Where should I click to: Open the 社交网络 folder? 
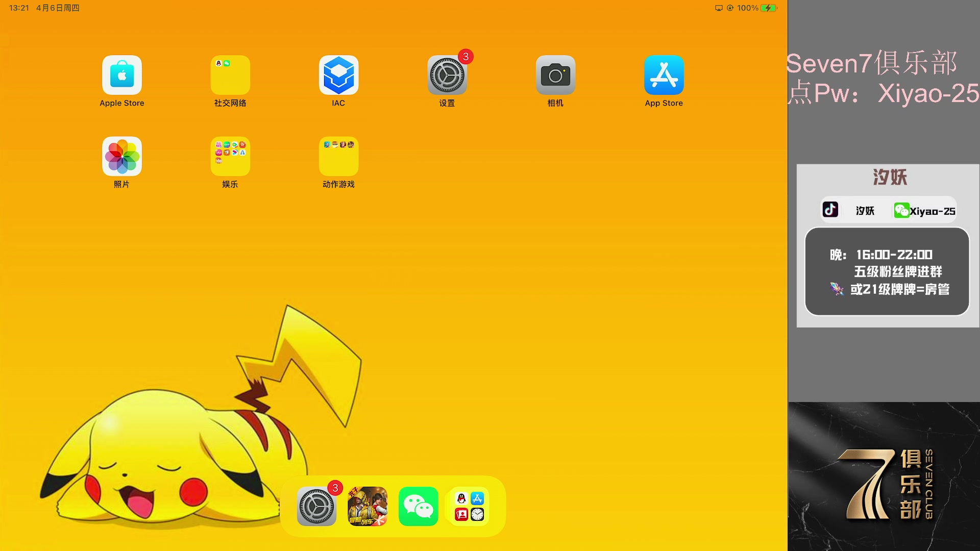230,75
